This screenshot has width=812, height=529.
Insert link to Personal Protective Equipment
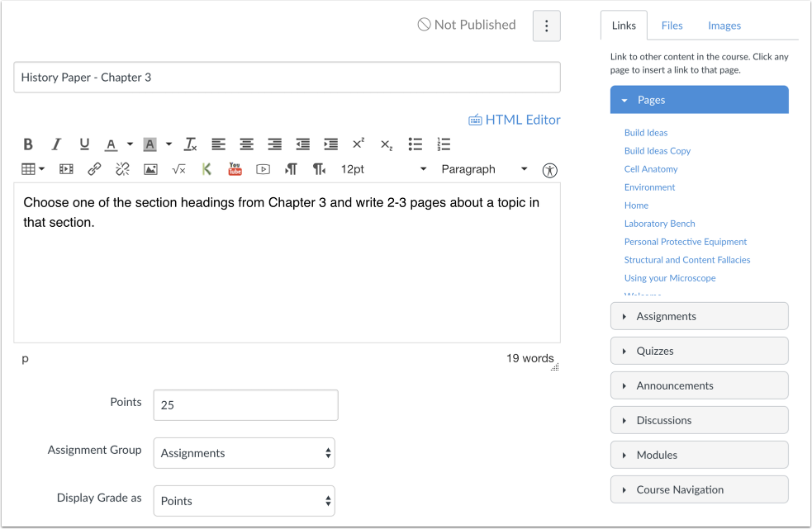685,241
